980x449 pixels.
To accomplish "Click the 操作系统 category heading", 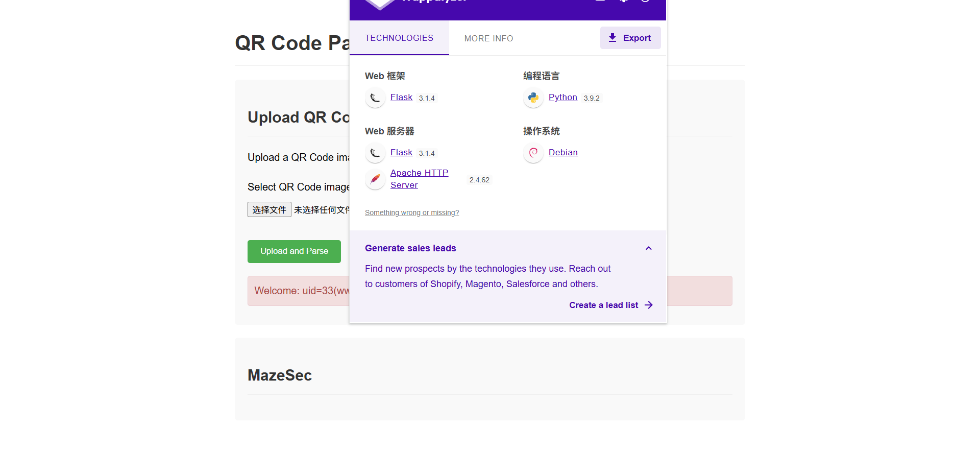I will (541, 131).
